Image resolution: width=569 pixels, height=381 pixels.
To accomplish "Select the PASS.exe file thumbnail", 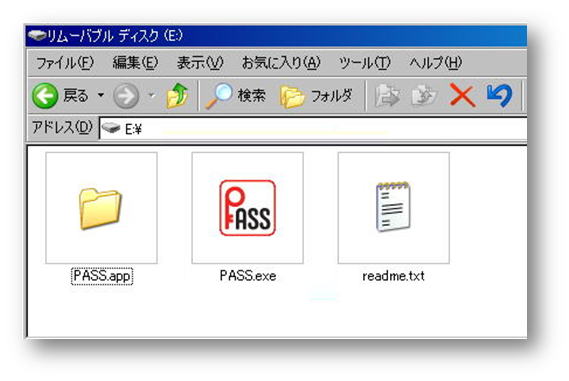I will coord(247,208).
